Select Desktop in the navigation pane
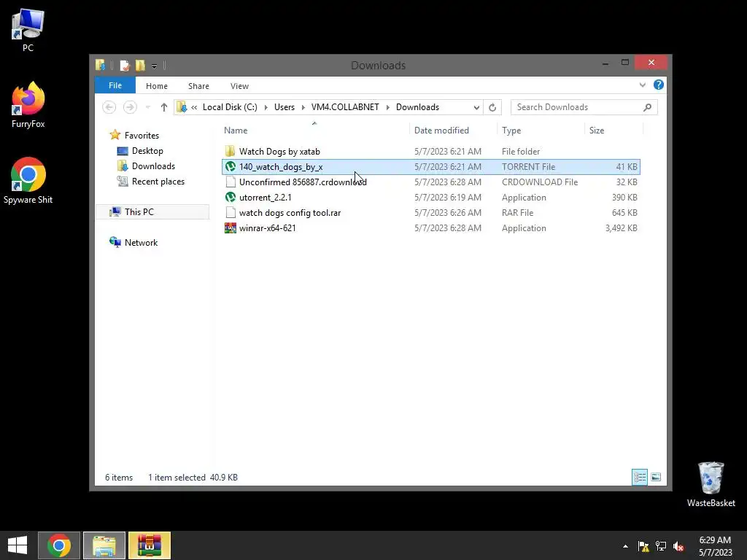Screen dimensions: 747x560 pos(147,150)
